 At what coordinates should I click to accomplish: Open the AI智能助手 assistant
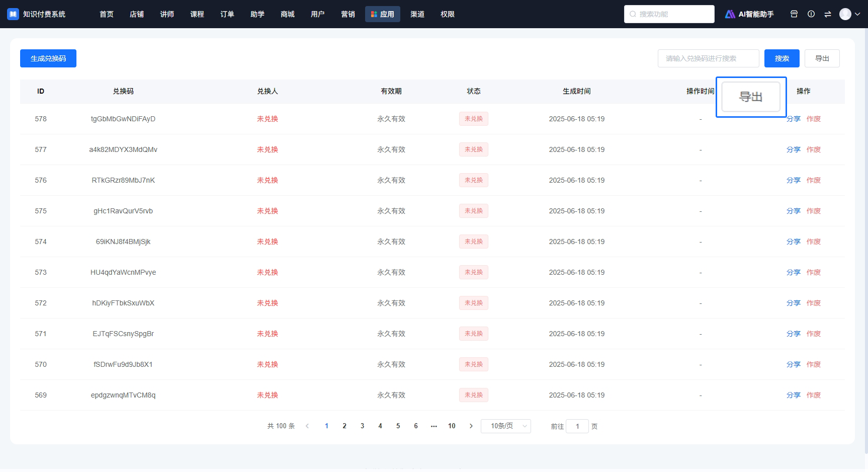pos(749,14)
